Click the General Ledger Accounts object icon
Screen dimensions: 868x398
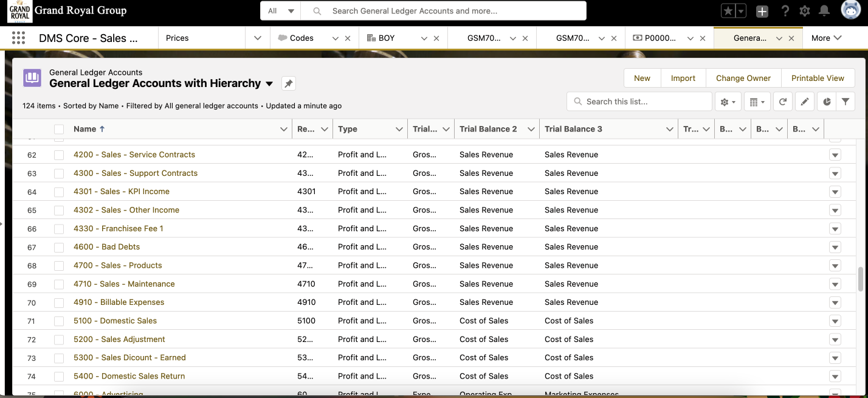(32, 78)
